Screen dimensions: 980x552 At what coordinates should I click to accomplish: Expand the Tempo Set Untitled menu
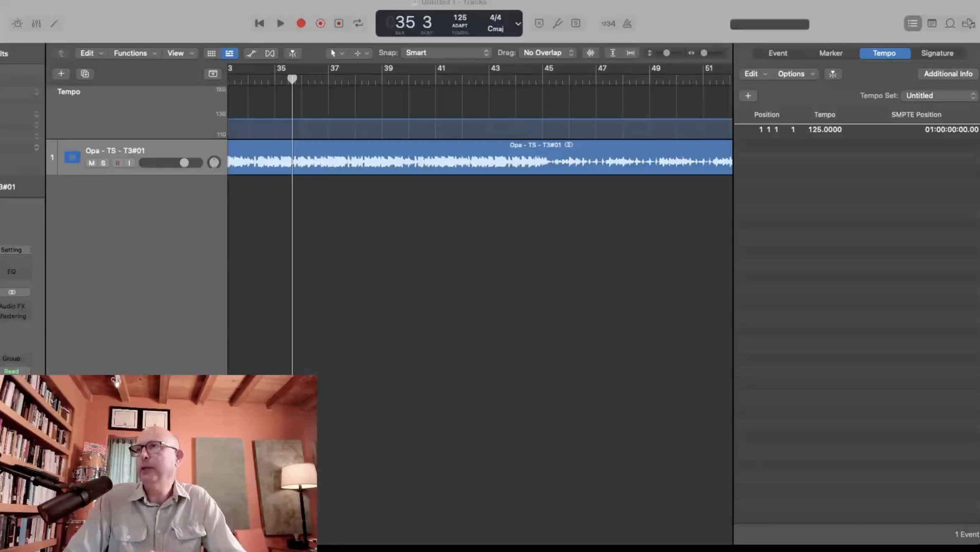[x=939, y=96]
